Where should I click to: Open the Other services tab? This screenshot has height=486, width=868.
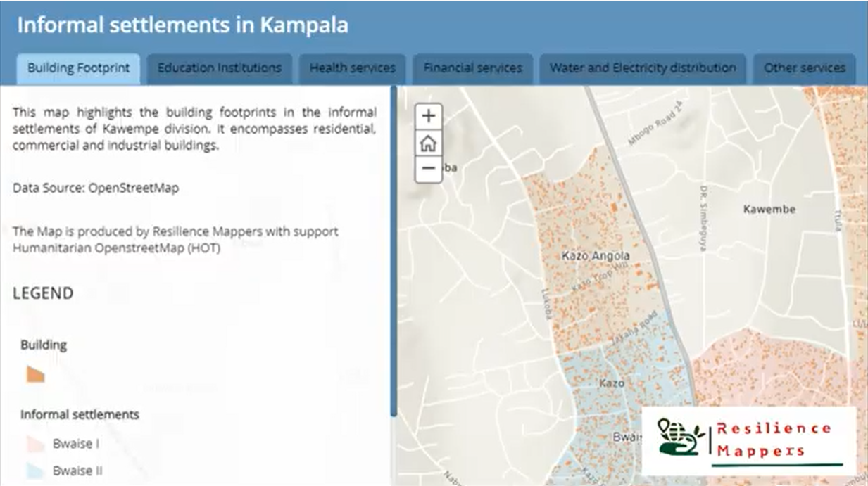(804, 68)
